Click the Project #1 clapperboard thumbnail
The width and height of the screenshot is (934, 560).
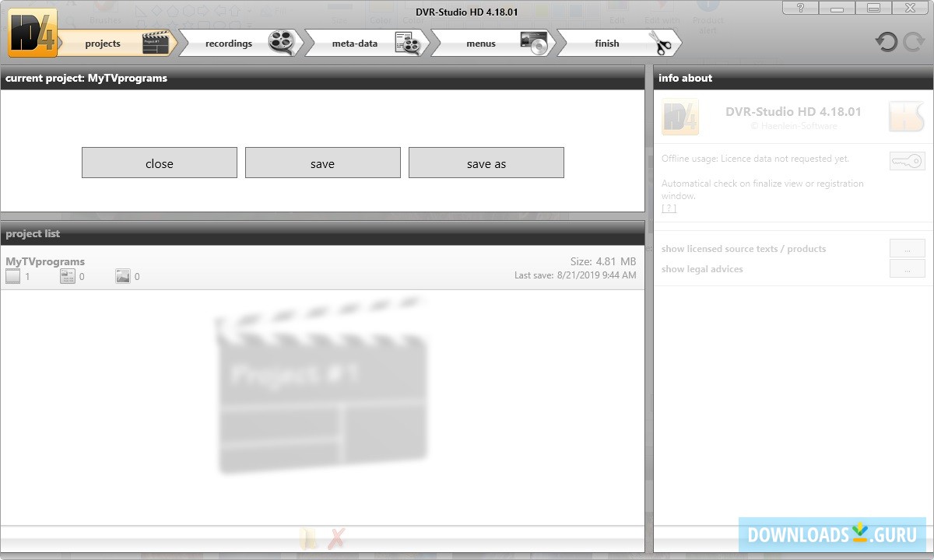point(321,385)
